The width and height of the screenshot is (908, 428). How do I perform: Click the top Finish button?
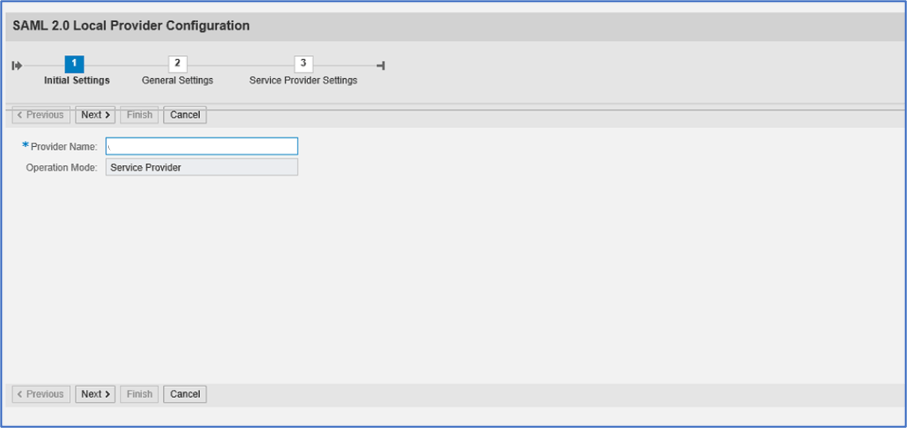[x=140, y=115]
